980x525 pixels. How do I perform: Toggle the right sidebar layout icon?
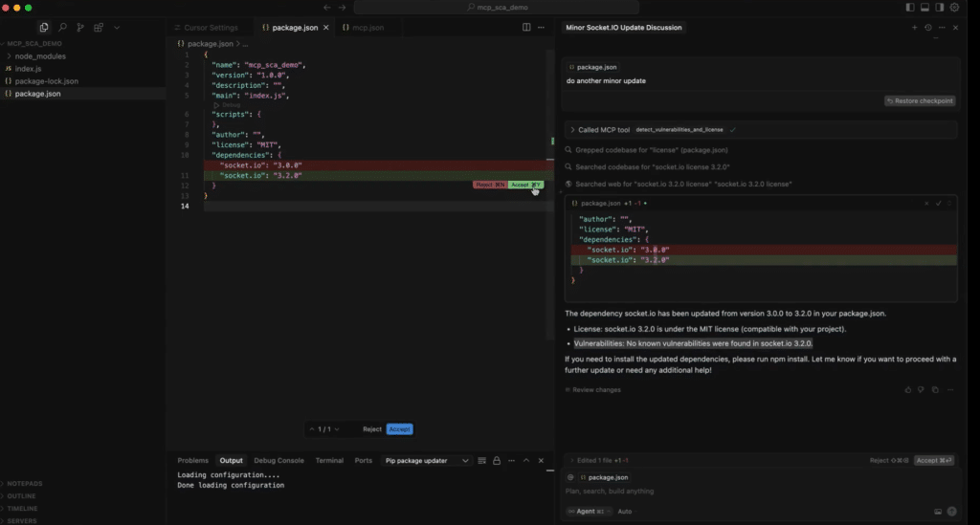click(x=940, y=8)
